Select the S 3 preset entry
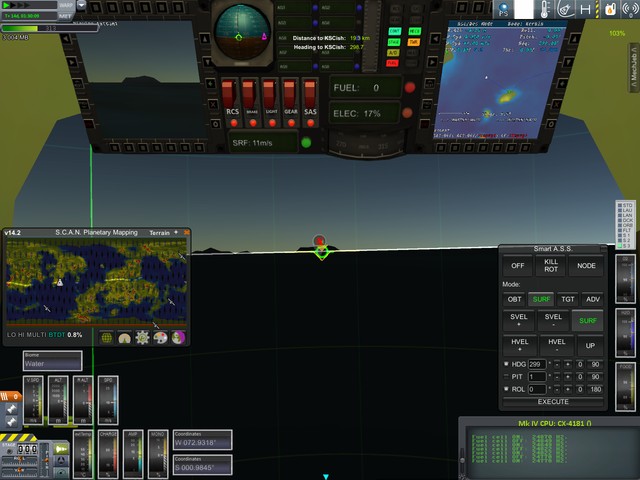The width and height of the screenshot is (640, 480). 625,245
